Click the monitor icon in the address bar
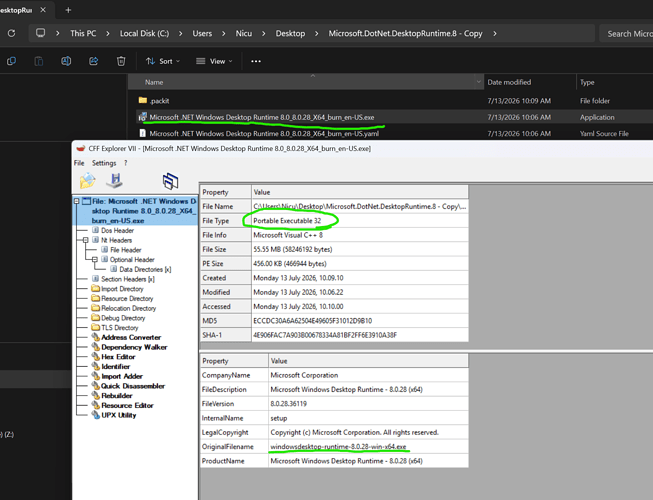This screenshot has width=653, height=500. (x=40, y=33)
